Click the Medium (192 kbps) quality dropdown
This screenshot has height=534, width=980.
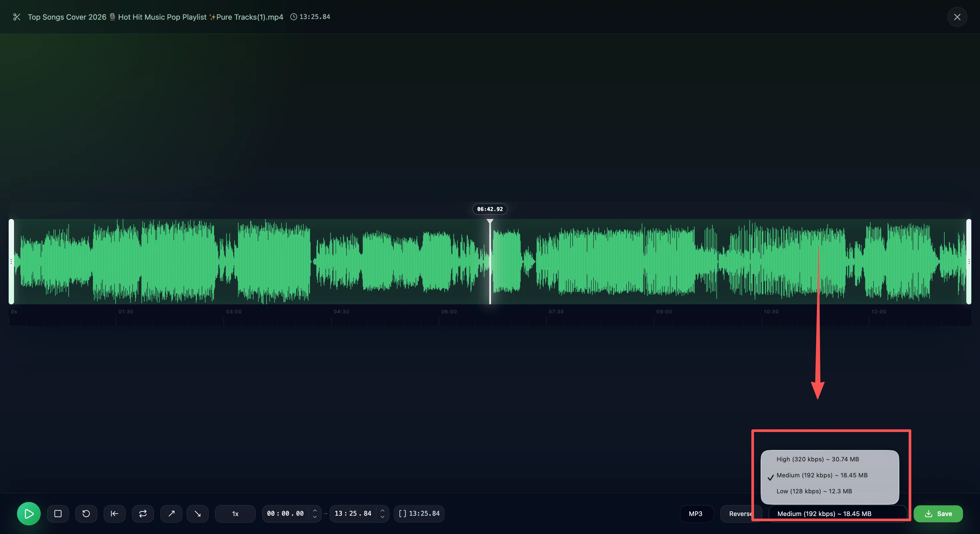pos(838,513)
